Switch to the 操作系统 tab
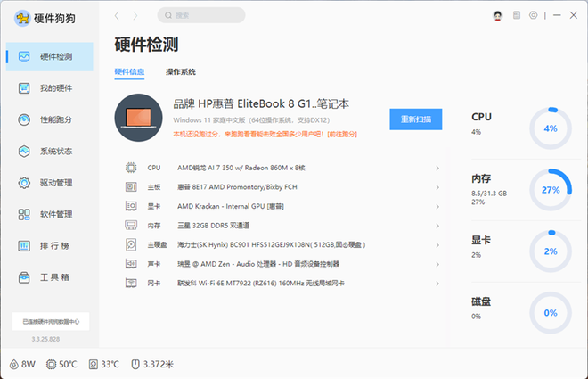The height and width of the screenshot is (379, 588). pos(180,71)
